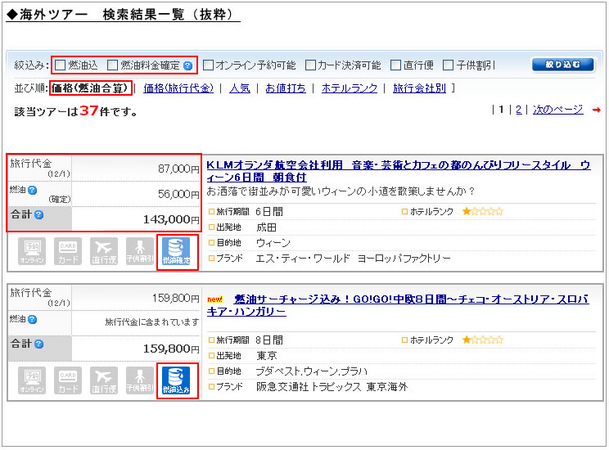Click オンライン icon in the 中欧8日間 tour
The image size is (609, 450).
pos(32,381)
